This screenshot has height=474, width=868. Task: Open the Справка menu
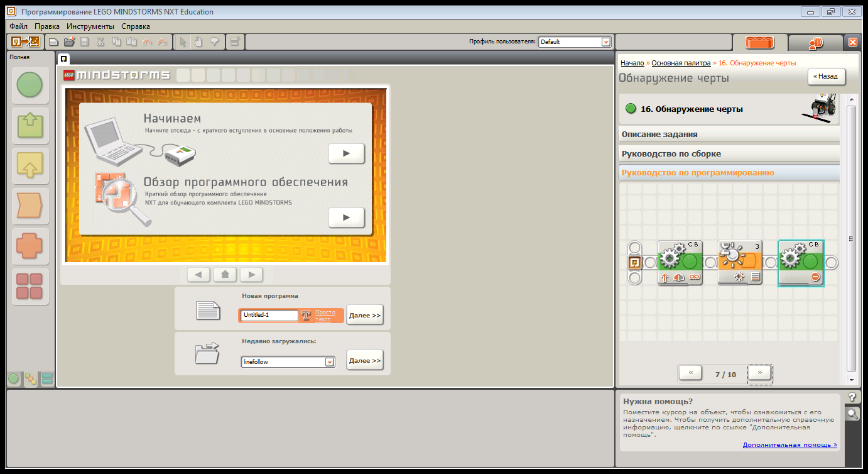136,26
